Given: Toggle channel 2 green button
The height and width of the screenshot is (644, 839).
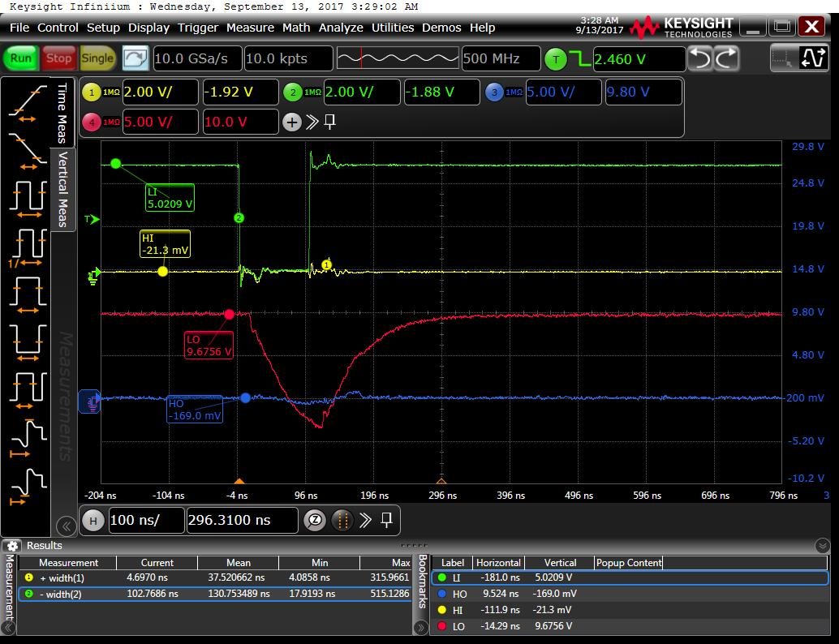Looking at the screenshot, I should click(293, 92).
